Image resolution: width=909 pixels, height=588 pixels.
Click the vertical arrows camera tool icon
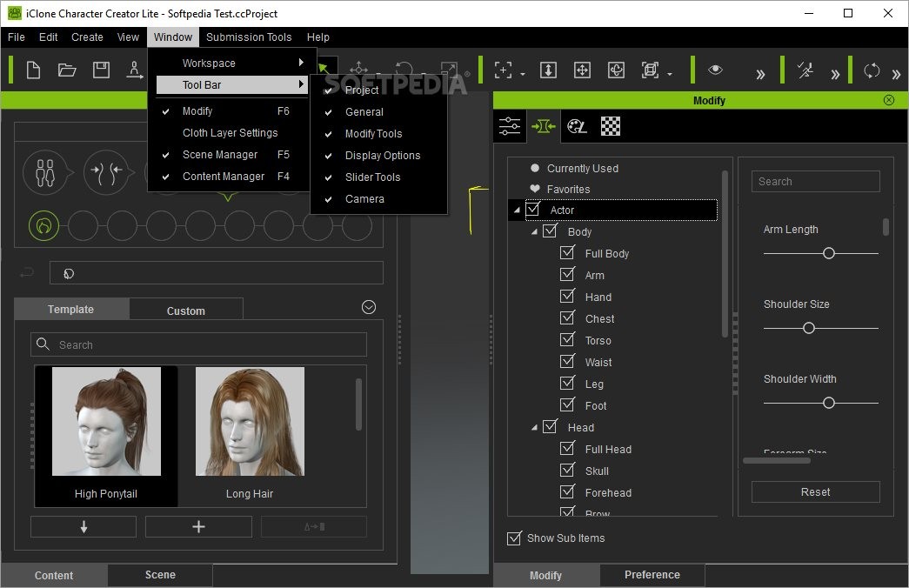[x=548, y=70]
